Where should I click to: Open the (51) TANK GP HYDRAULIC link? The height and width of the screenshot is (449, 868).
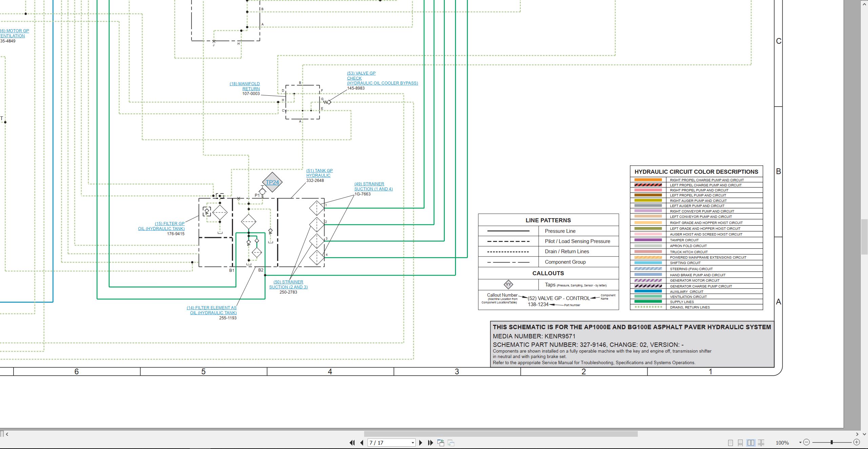pos(319,173)
